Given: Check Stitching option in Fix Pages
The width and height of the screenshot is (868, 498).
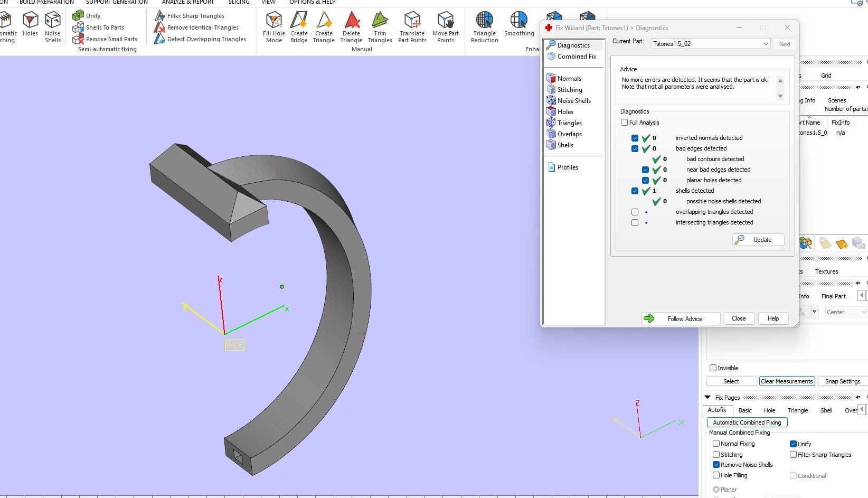Looking at the screenshot, I should click(x=716, y=455).
